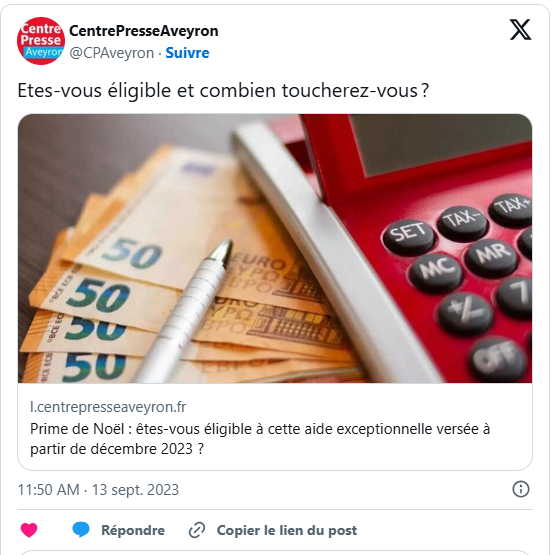Select Répondre to reply
The image size is (553, 555).
[133, 530]
